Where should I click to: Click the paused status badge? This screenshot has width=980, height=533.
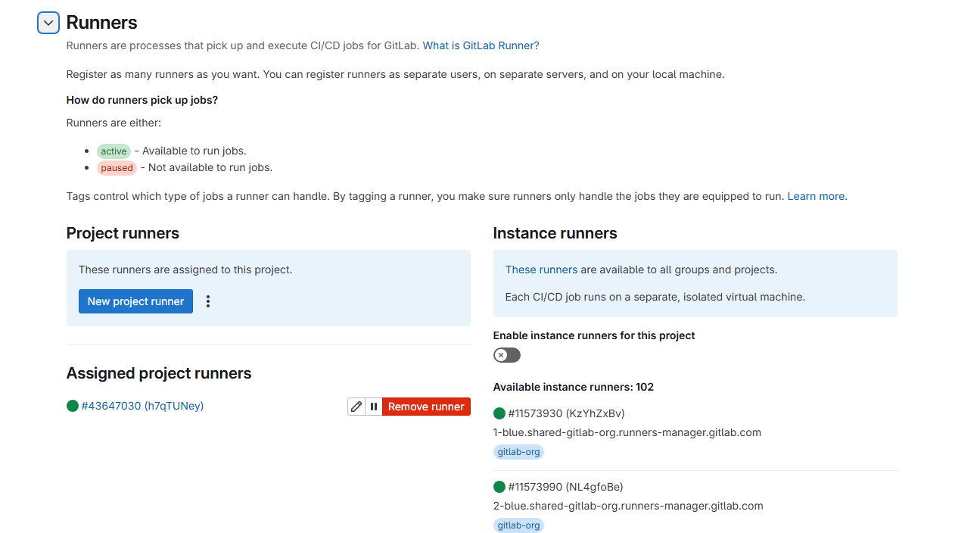(117, 167)
